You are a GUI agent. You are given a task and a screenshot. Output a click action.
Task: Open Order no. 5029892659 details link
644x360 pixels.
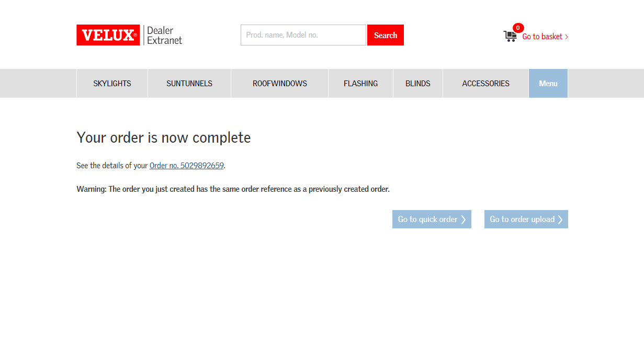187,166
